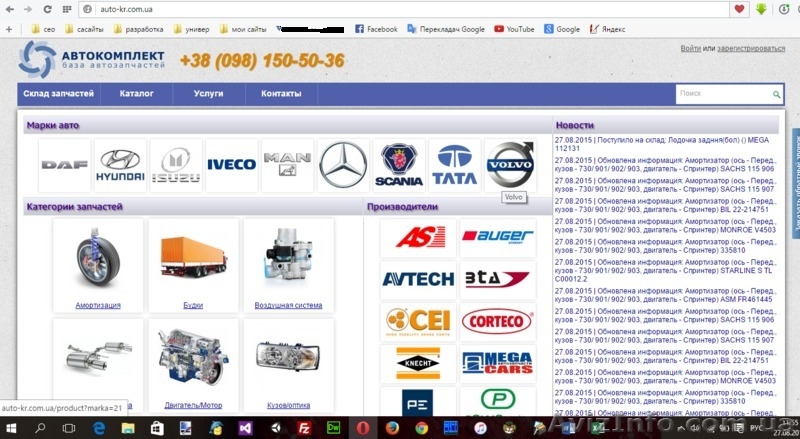Open the разработка bookmarks folder
800x439 pixels.
pos(138,29)
